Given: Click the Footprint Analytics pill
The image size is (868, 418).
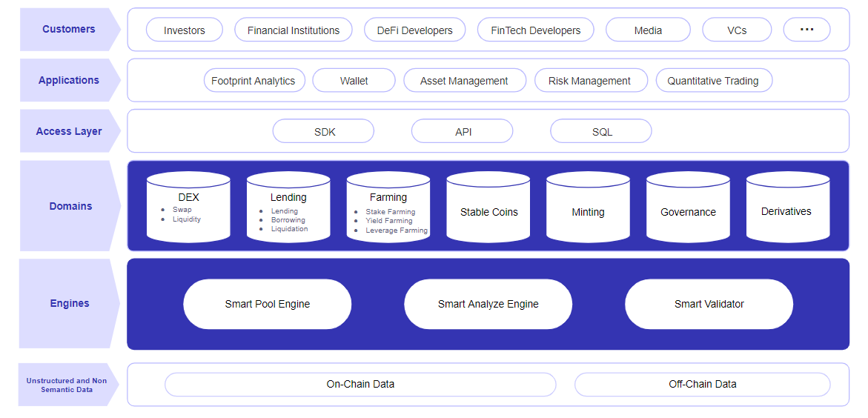Looking at the screenshot, I should tap(254, 81).
